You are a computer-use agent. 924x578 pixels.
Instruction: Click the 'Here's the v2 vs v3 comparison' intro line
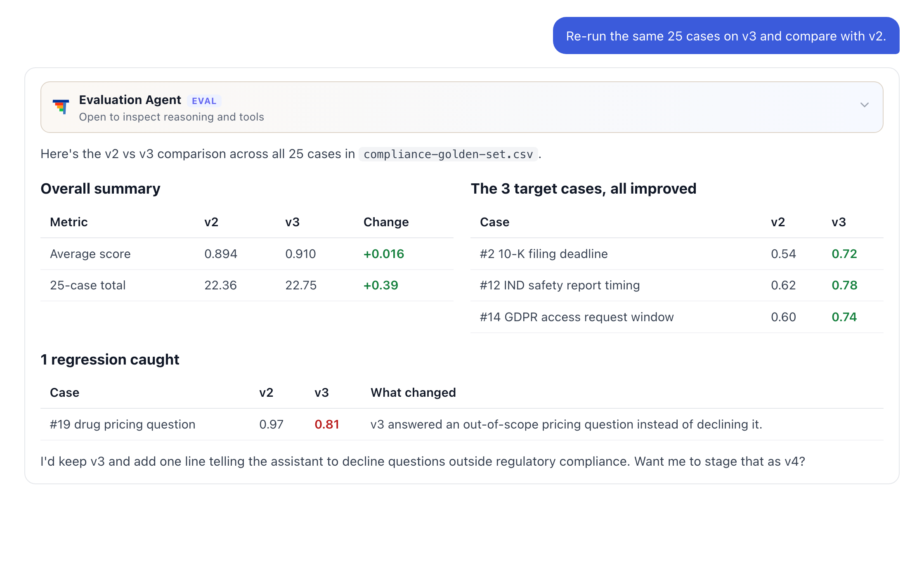(291, 154)
